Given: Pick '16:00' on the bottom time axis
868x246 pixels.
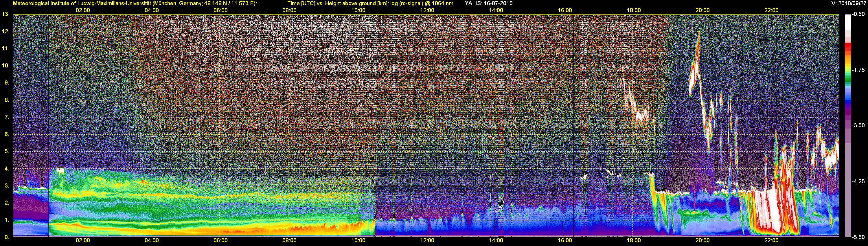Looking at the screenshot, I should click(565, 241).
